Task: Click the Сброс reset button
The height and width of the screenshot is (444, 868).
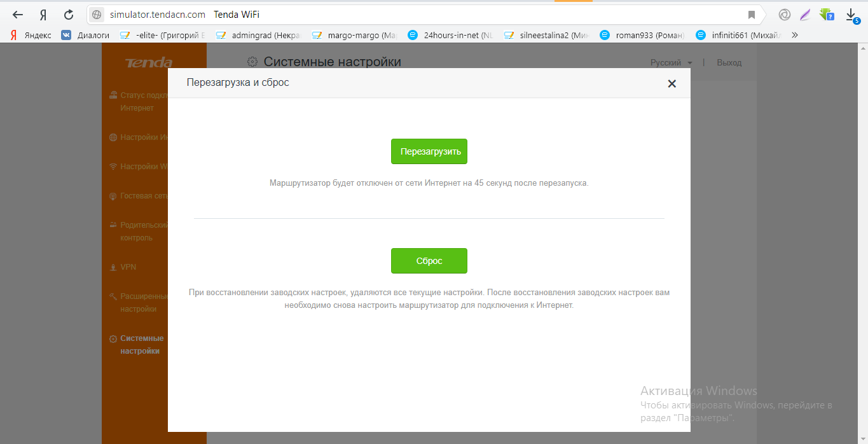Action: pyautogui.click(x=429, y=261)
